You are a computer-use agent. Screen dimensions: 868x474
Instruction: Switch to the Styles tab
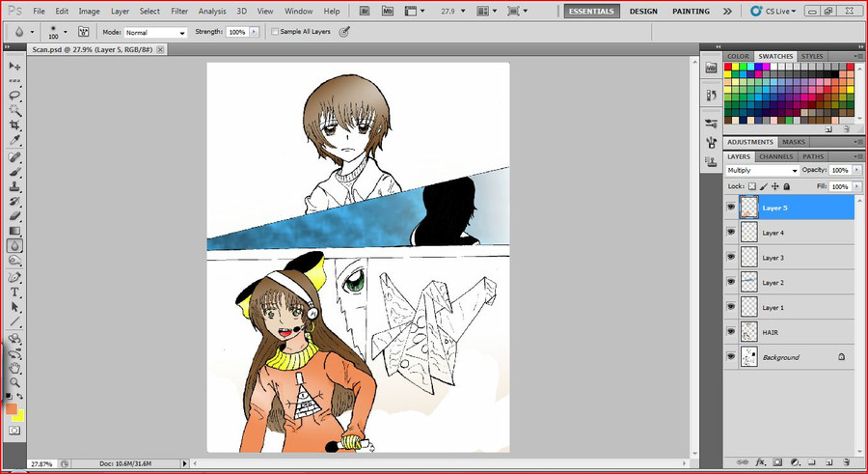click(811, 56)
